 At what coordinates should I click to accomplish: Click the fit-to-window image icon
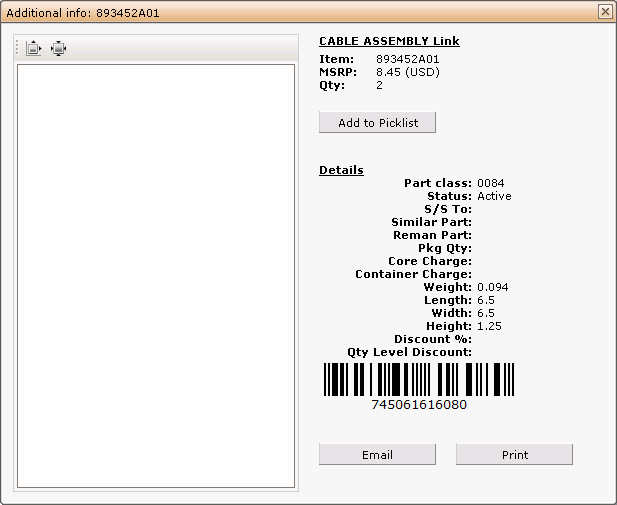coord(59,48)
